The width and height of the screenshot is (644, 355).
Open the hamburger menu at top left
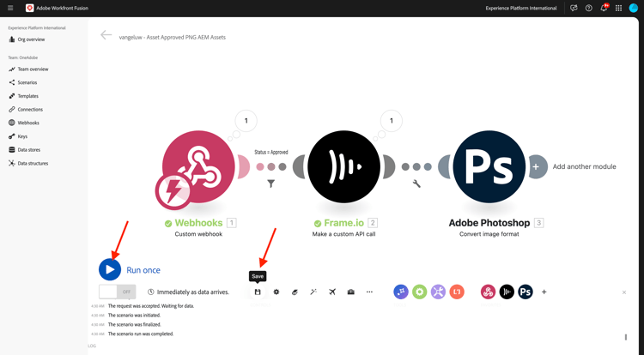point(10,8)
